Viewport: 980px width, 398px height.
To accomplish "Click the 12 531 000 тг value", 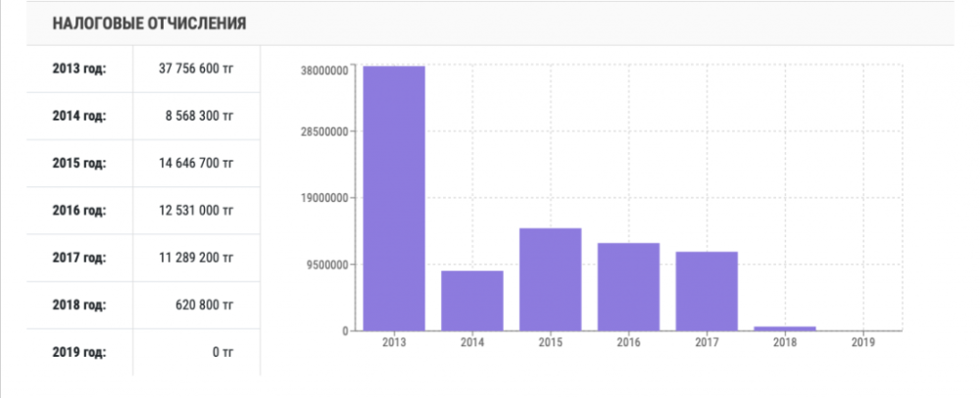I will 196,210.
